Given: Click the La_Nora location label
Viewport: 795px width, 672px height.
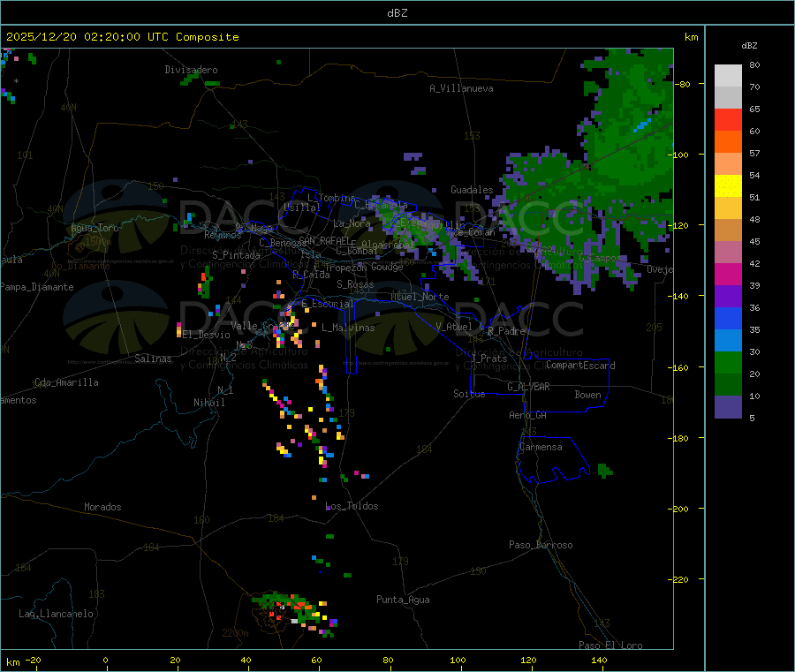Looking at the screenshot, I should tap(352, 223).
